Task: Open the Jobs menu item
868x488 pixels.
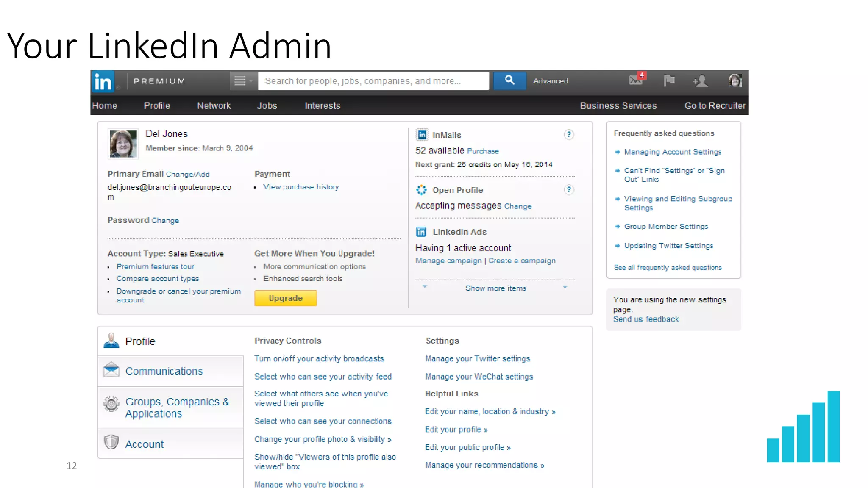Action: (267, 105)
